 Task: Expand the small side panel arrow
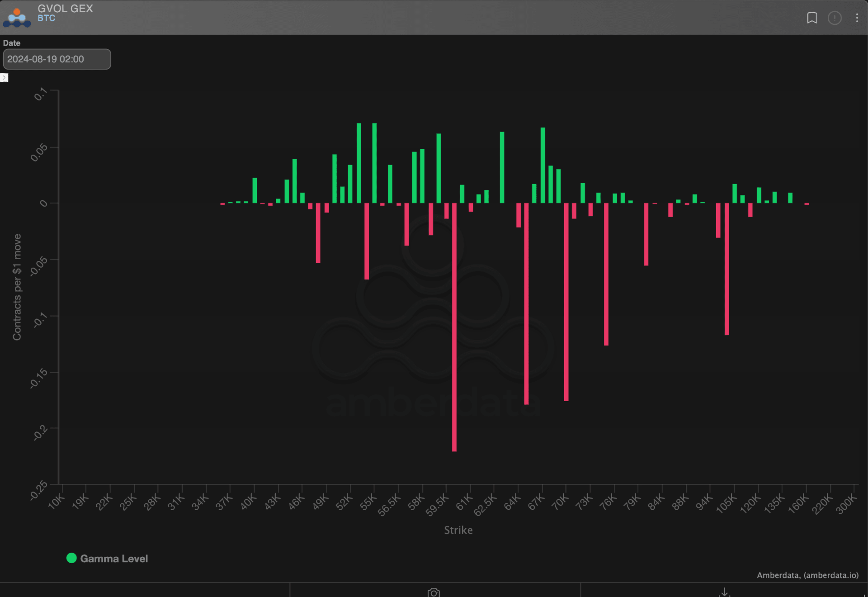(4, 78)
